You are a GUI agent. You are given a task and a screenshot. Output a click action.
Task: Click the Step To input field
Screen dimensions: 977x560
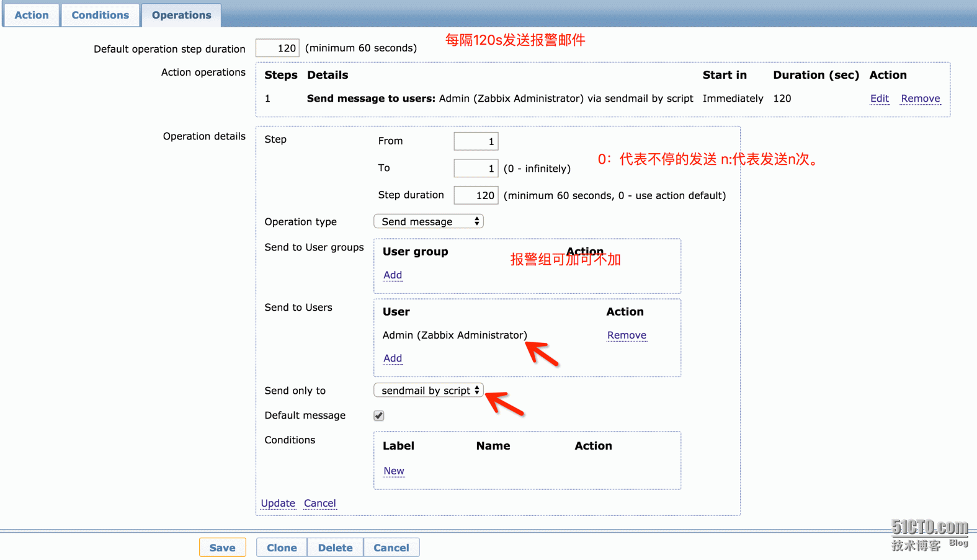(476, 168)
